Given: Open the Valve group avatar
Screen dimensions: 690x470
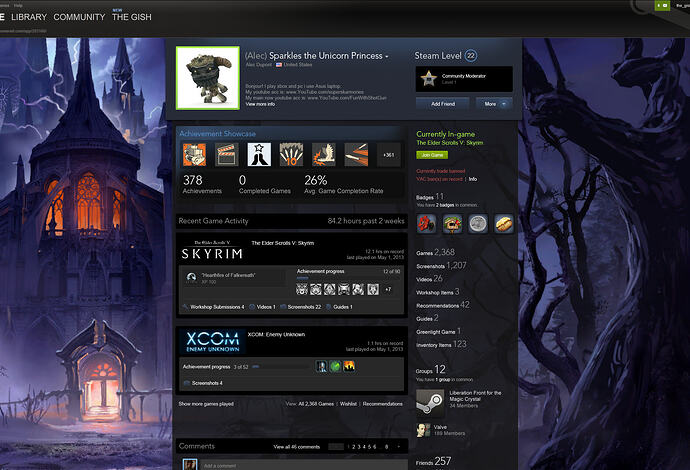Looking at the screenshot, I should [423, 430].
